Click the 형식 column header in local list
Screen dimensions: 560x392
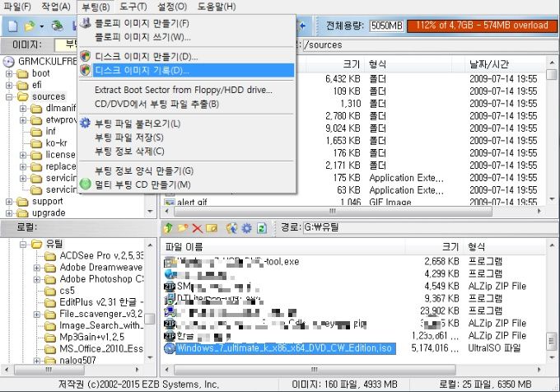(x=505, y=247)
